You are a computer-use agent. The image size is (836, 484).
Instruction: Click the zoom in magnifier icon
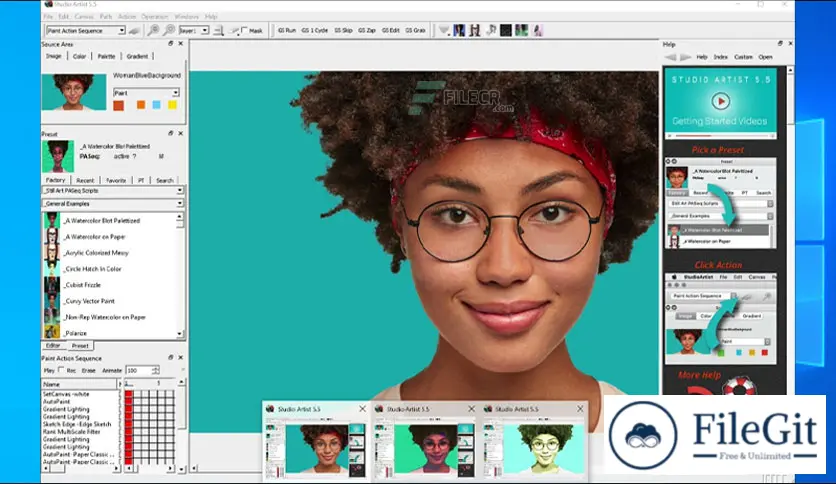154,30
